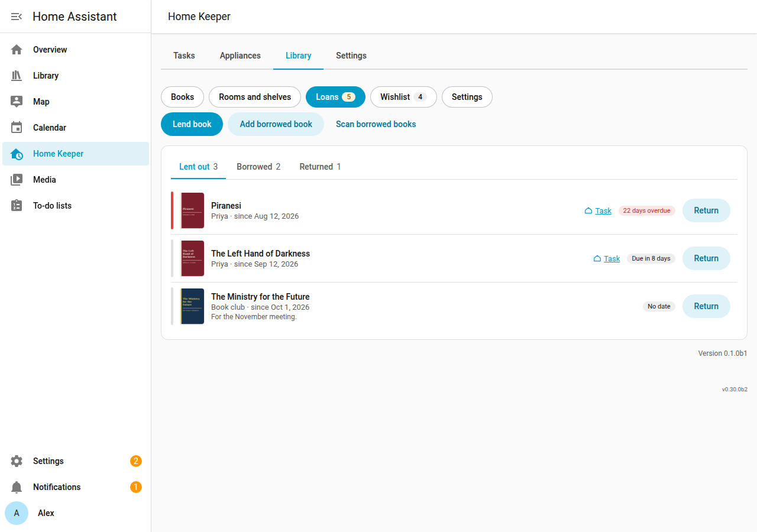Click the task icon on Piranesi row
The width and height of the screenshot is (757, 532).
click(x=588, y=211)
